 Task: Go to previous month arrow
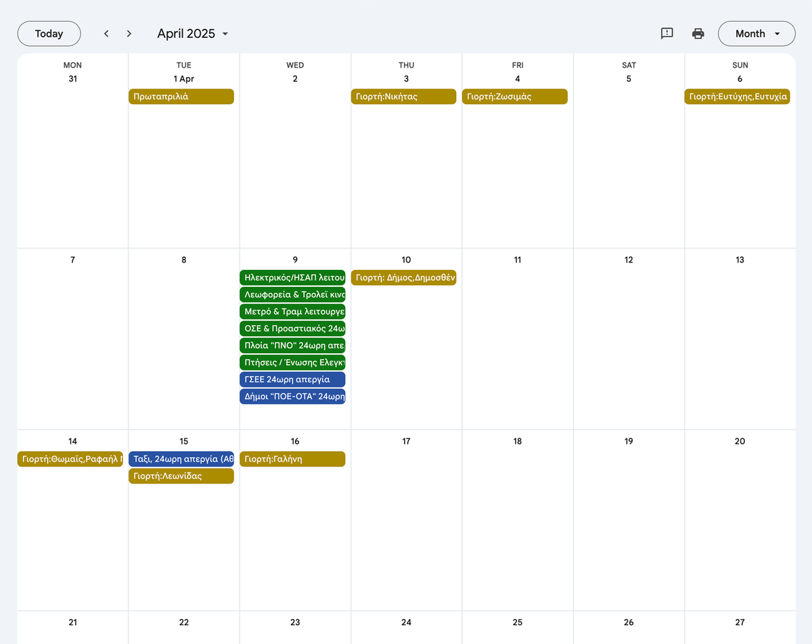(x=106, y=34)
